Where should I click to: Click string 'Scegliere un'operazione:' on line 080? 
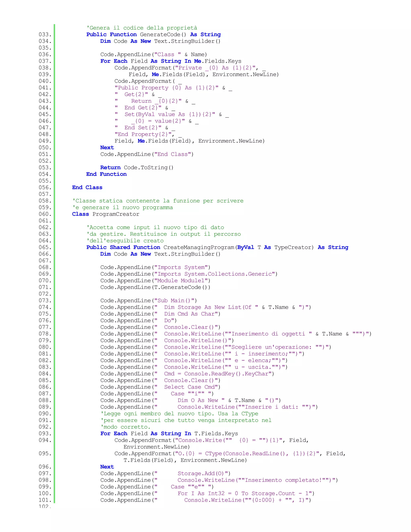click(272, 347)
